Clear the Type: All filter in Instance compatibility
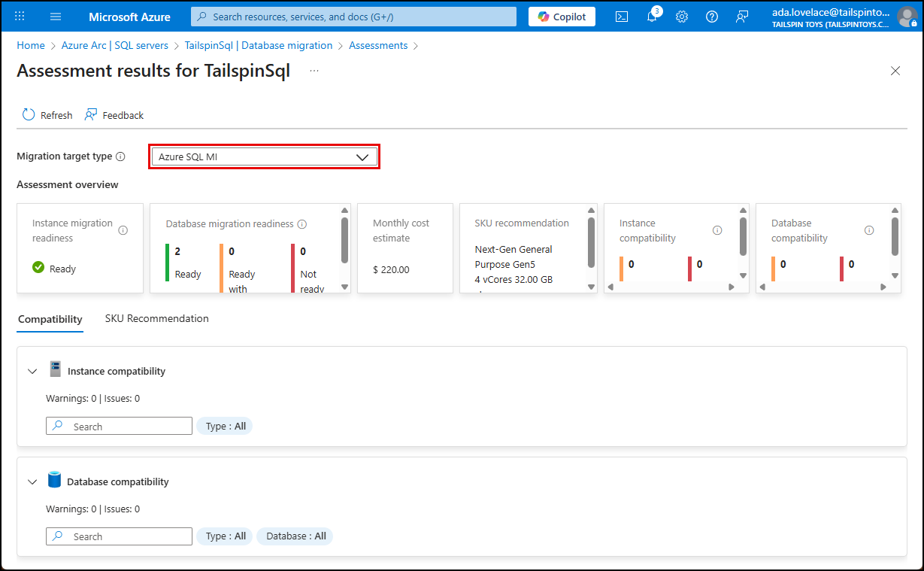The height and width of the screenshot is (571, 924). click(x=223, y=426)
